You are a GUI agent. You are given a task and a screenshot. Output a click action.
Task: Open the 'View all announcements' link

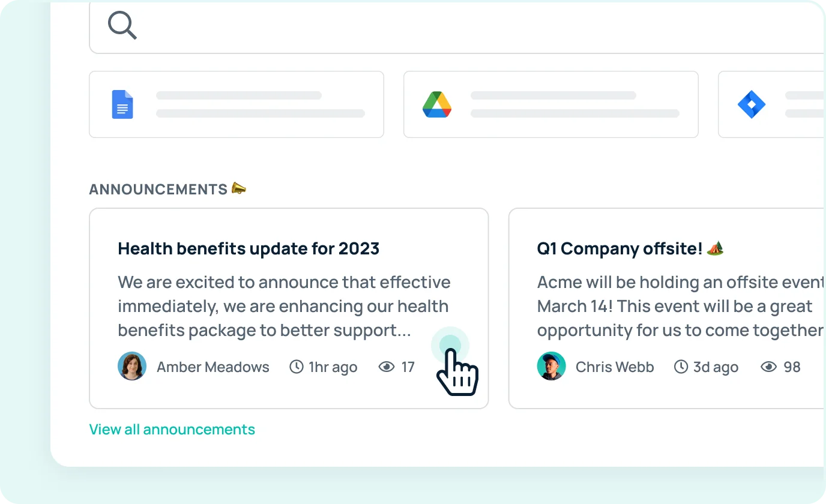(172, 429)
